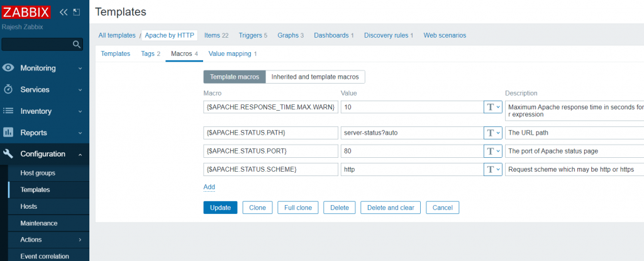
Task: Open type dropdown for STATUS.PORT macro
Action: pyautogui.click(x=492, y=151)
